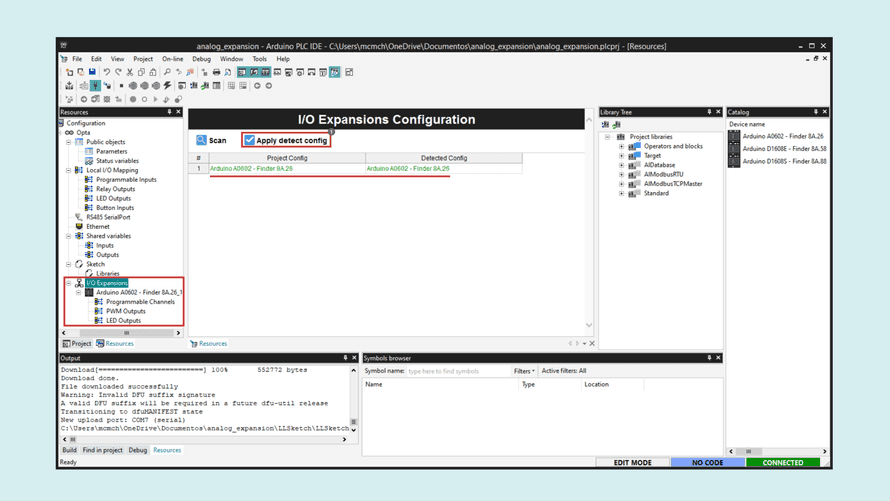Viewport: 890px width, 501px height.
Task: Collapse the Local I/O Mapping node
Action: point(69,170)
